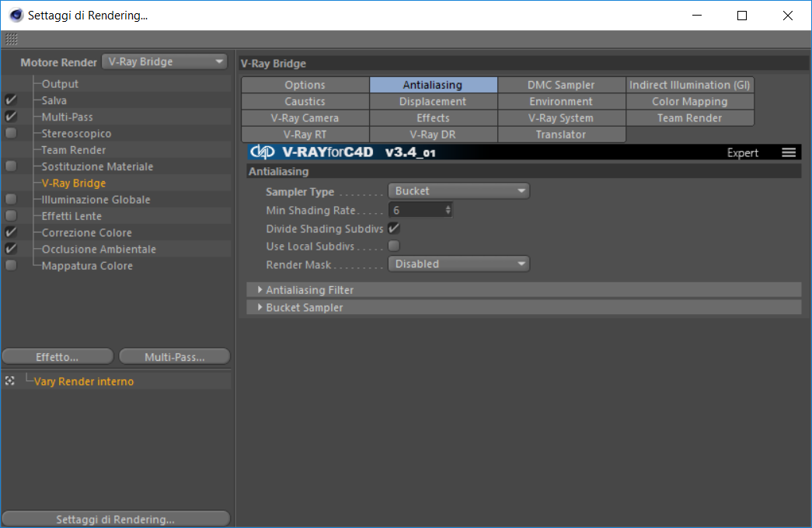The height and width of the screenshot is (528, 812).
Task: Open the Displacement tab
Action: 434,101
